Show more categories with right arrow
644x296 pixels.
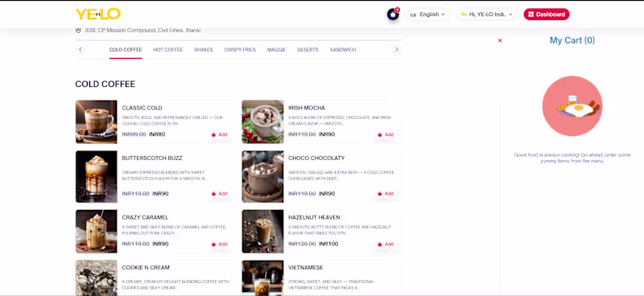coord(396,50)
